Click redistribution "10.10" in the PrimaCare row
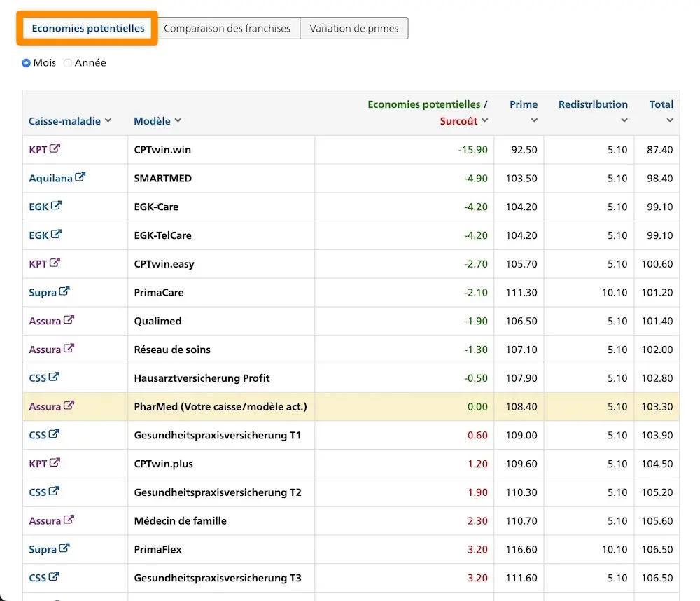This screenshot has width=700, height=601. [x=615, y=293]
